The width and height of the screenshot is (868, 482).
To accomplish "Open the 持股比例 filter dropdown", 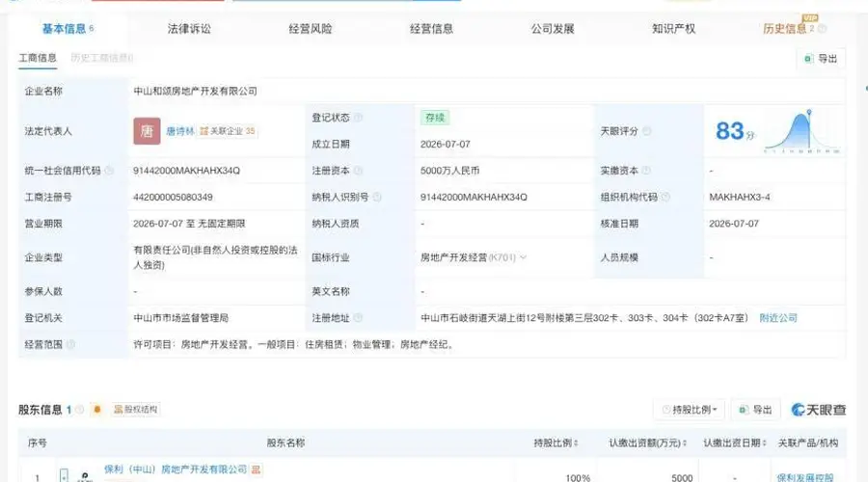I will tap(690, 410).
